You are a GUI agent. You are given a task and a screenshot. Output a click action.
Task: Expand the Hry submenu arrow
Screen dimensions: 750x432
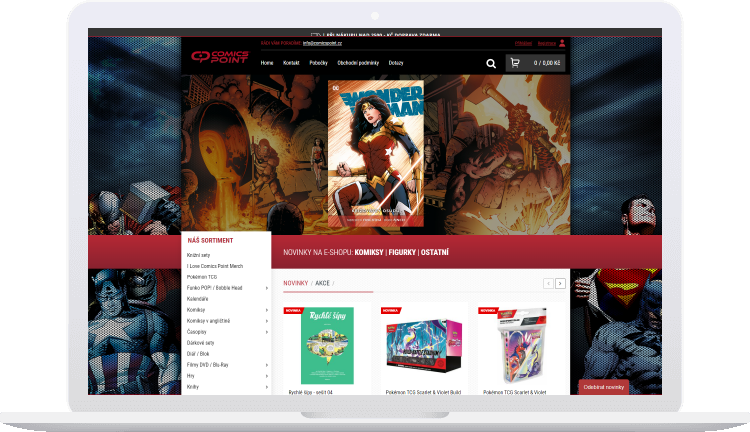266,376
